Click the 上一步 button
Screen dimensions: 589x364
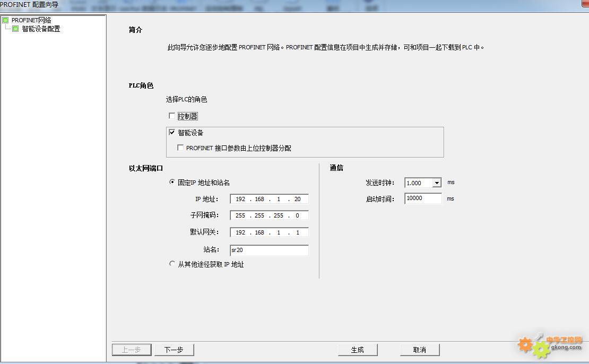132,350
